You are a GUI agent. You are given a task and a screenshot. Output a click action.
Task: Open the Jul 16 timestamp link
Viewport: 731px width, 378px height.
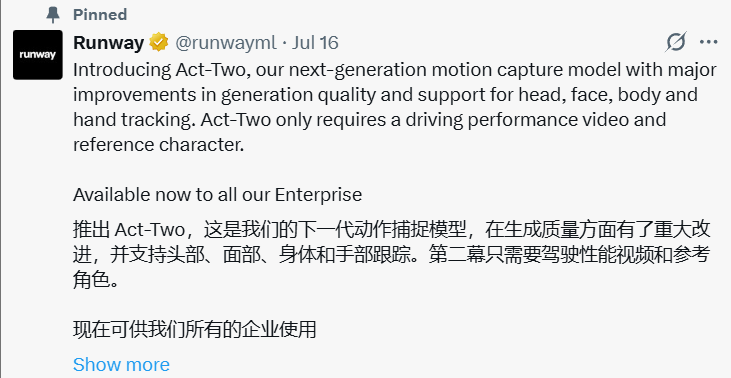[x=315, y=43]
